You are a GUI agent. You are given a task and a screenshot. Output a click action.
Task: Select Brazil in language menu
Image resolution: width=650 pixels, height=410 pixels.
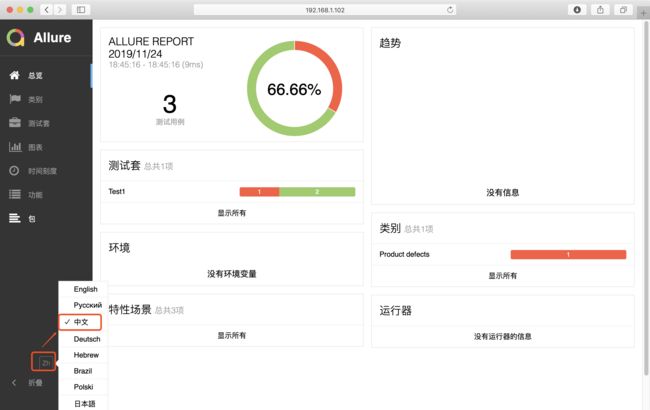click(83, 371)
